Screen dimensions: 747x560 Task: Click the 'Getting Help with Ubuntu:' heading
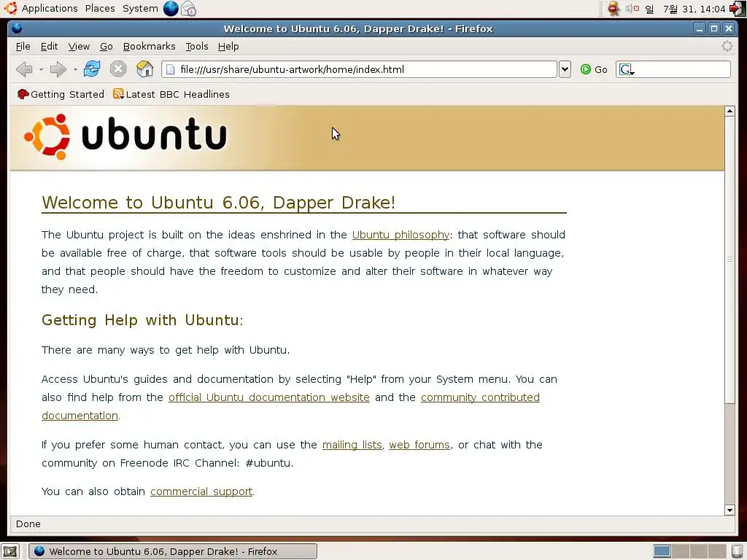pyautogui.click(x=142, y=320)
